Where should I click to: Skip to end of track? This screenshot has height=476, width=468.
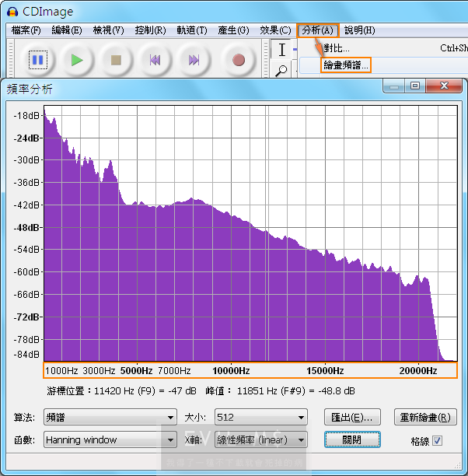tap(194, 60)
